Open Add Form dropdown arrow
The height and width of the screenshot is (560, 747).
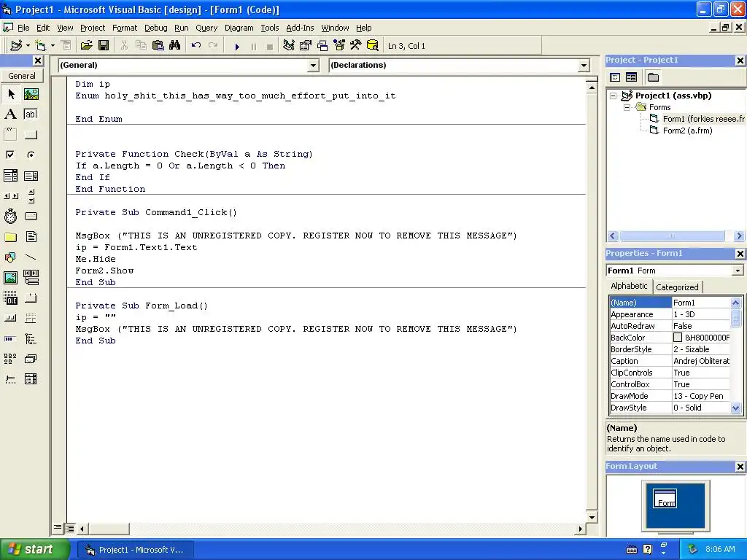(x=53, y=46)
